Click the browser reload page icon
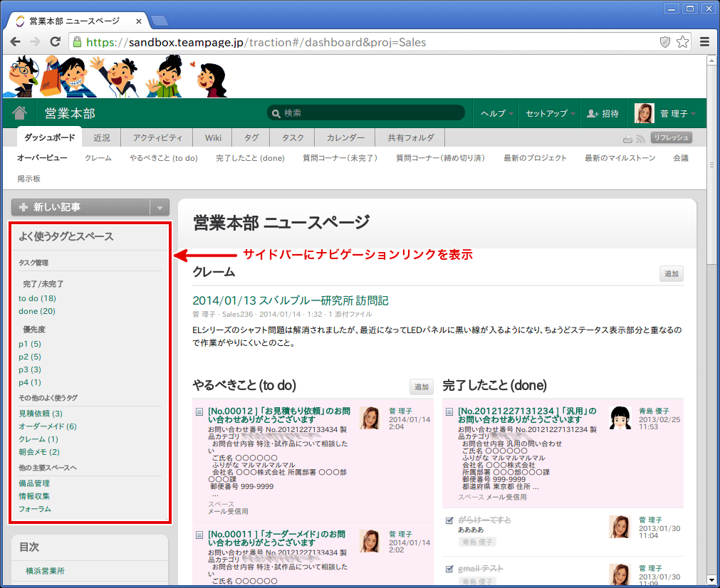This screenshot has width=720, height=588. (x=55, y=42)
